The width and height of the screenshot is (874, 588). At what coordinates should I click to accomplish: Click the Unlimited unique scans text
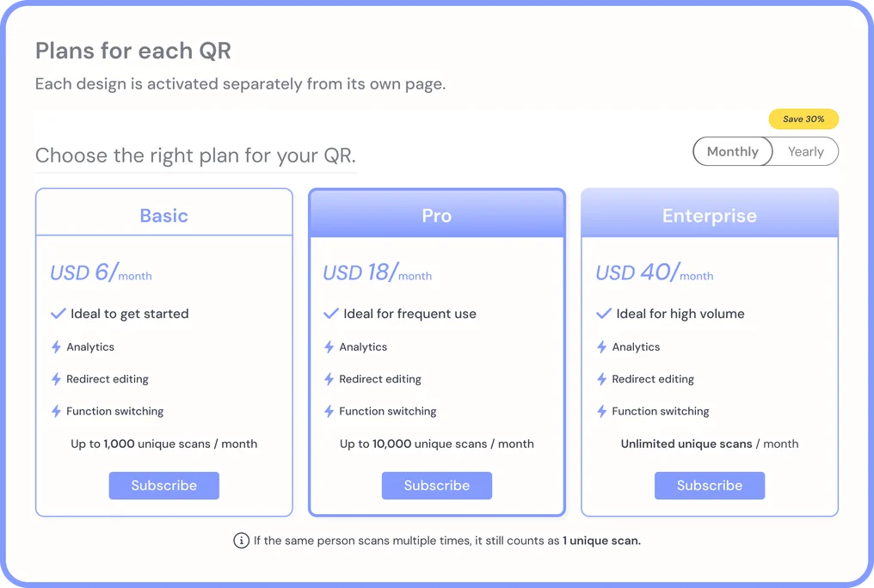pyautogui.click(x=686, y=444)
